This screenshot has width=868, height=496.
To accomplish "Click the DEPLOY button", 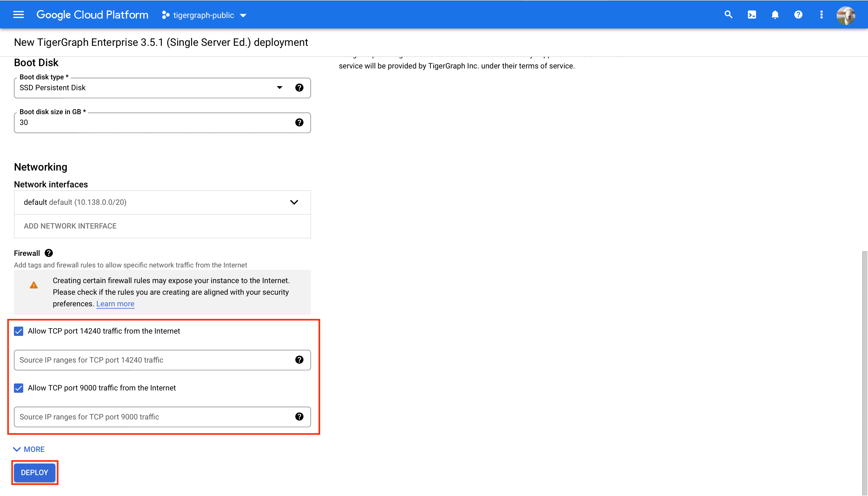I will [35, 473].
